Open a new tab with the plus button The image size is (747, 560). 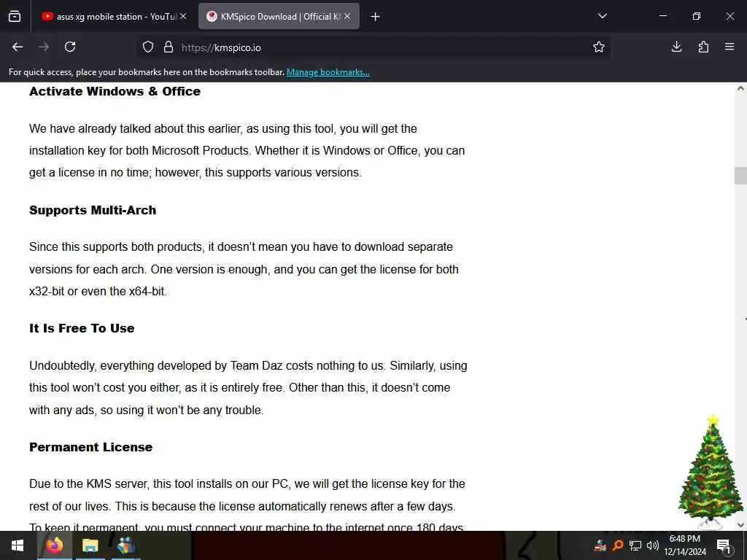point(376,17)
